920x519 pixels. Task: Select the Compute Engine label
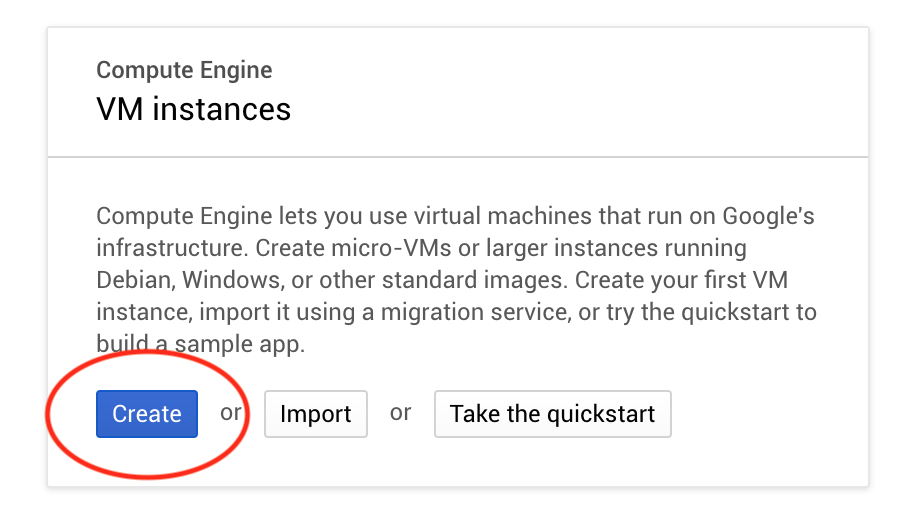(x=184, y=70)
